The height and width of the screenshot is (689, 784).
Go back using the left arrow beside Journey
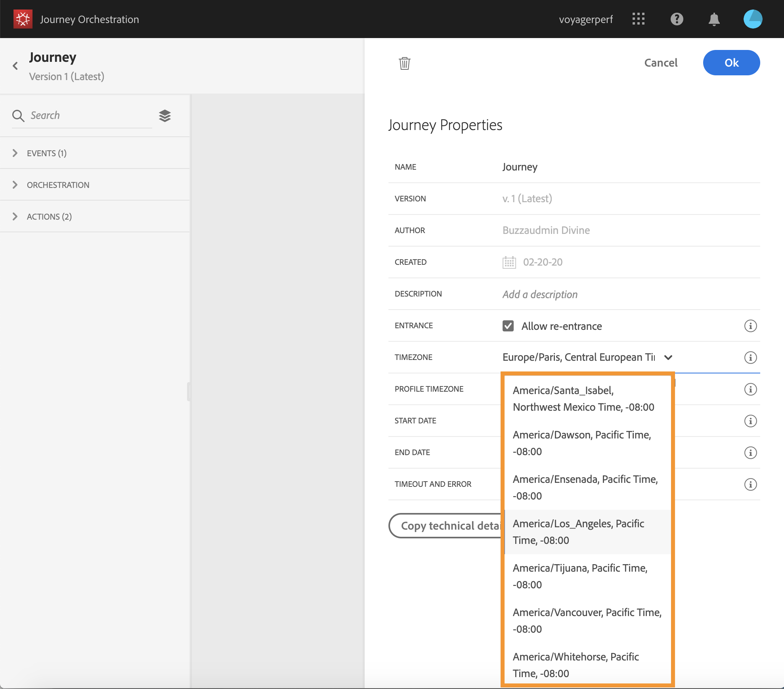[x=15, y=66]
